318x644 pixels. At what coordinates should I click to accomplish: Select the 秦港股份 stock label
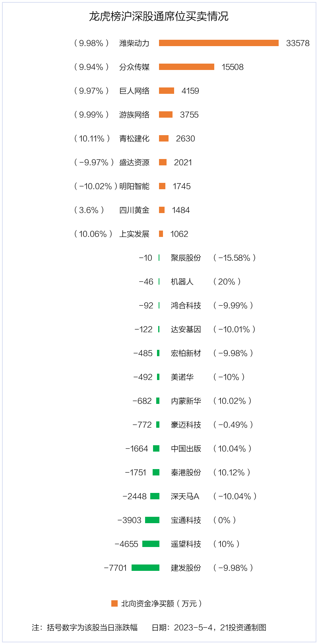(x=186, y=472)
